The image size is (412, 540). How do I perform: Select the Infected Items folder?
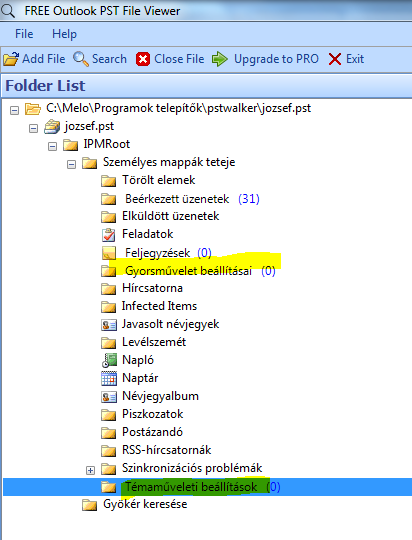tap(159, 306)
